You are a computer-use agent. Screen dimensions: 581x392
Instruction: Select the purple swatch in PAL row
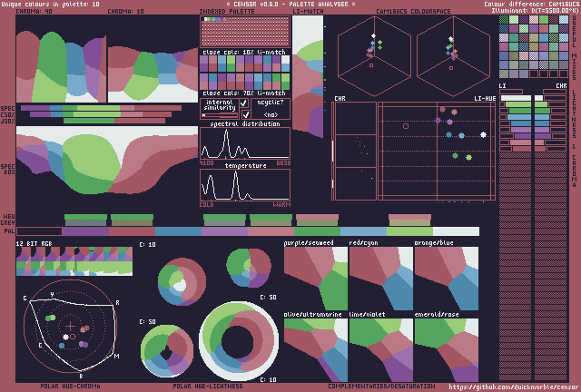[85, 231]
